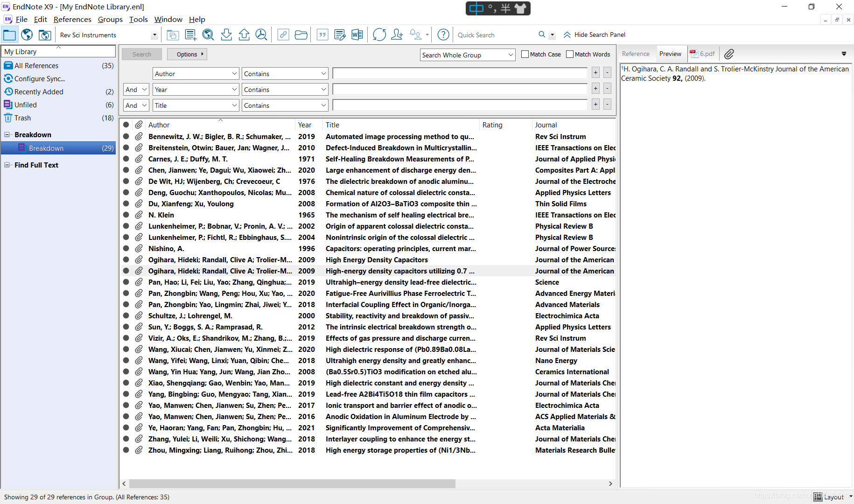Collapse the Find Full Text group set
Image resolution: width=854 pixels, height=504 pixels.
coord(7,165)
